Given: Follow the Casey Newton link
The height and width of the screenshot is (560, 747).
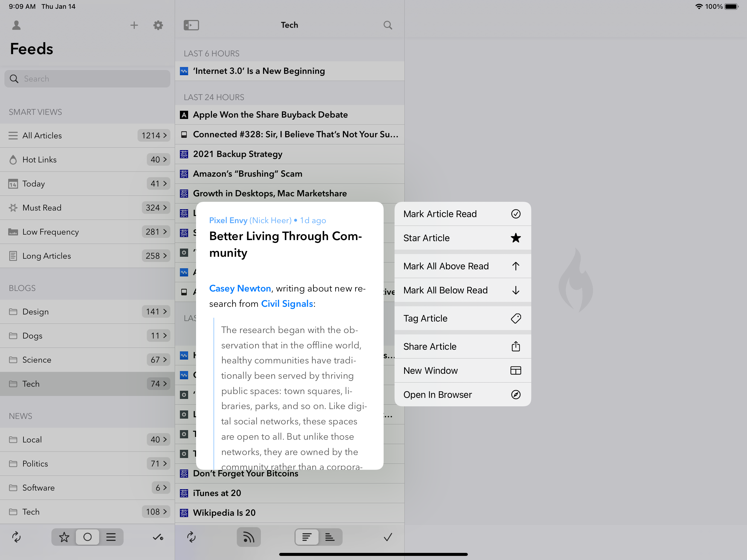Looking at the screenshot, I should pyautogui.click(x=240, y=288).
